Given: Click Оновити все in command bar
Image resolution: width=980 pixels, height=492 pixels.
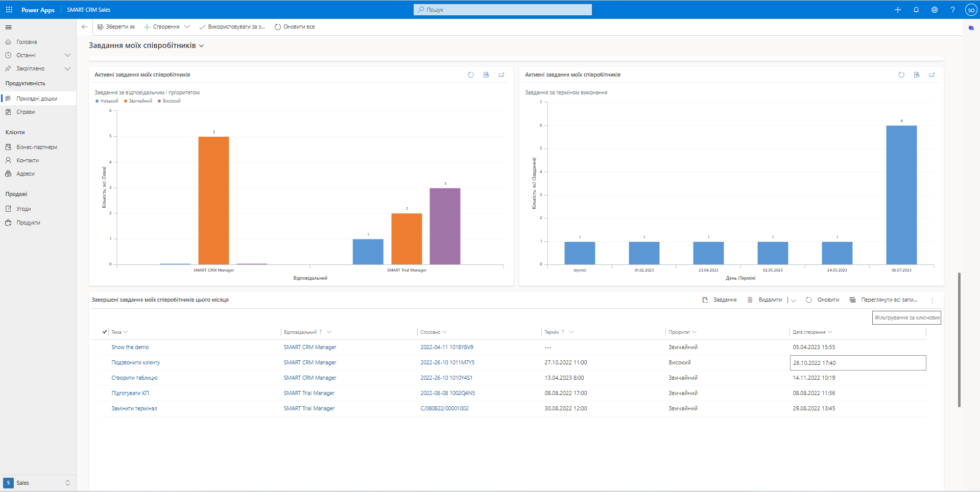Looking at the screenshot, I should [295, 27].
